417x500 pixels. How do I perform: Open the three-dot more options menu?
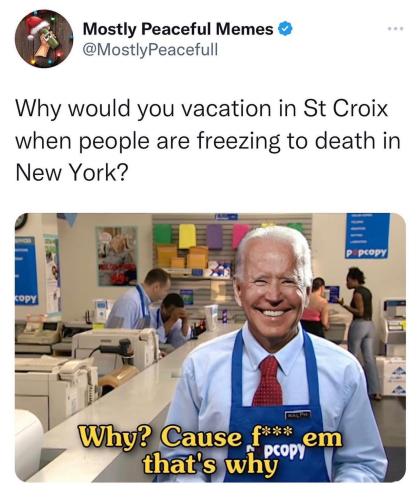point(396,29)
